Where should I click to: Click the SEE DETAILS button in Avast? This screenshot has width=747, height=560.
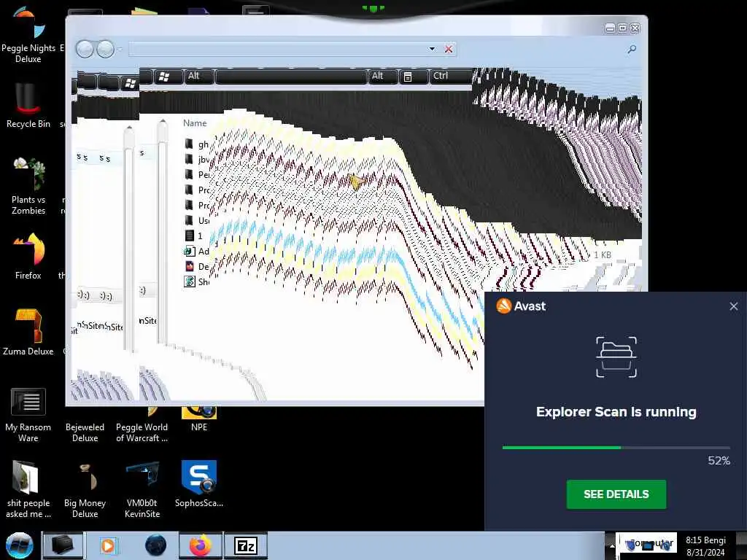click(616, 494)
